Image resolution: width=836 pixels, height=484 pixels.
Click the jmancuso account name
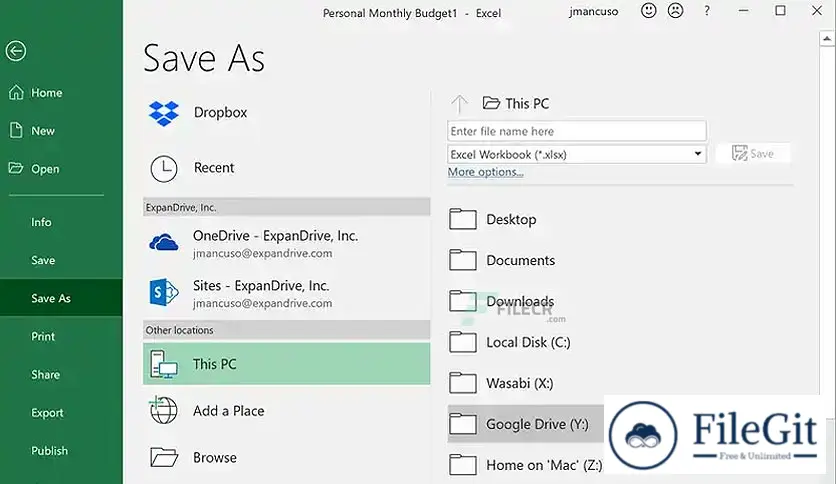(593, 11)
